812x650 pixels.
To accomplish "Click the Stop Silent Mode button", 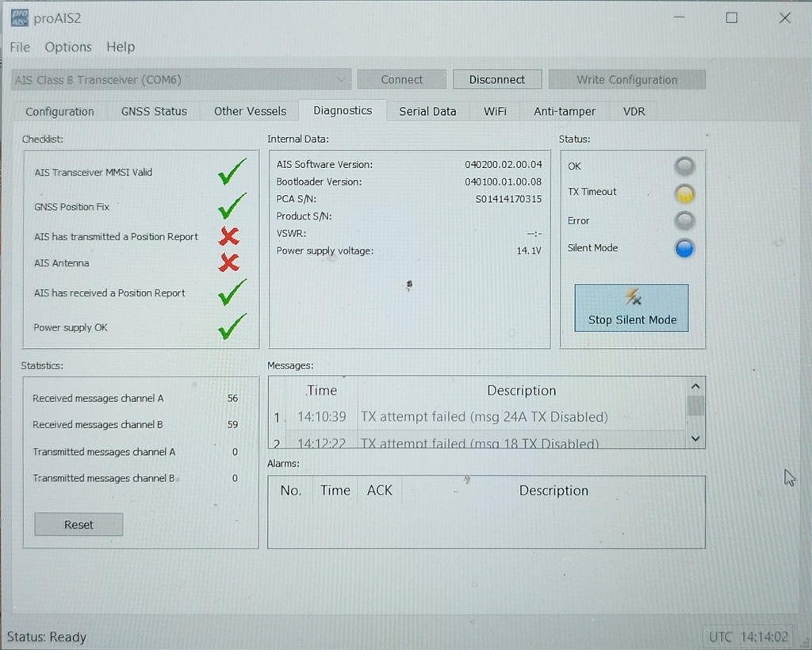I will point(632,308).
